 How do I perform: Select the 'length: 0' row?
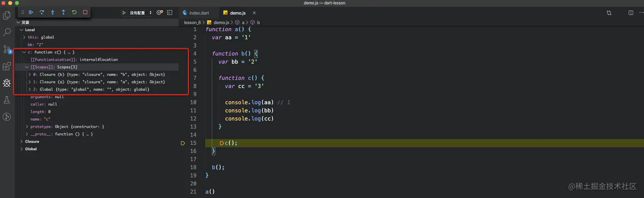[97, 112]
